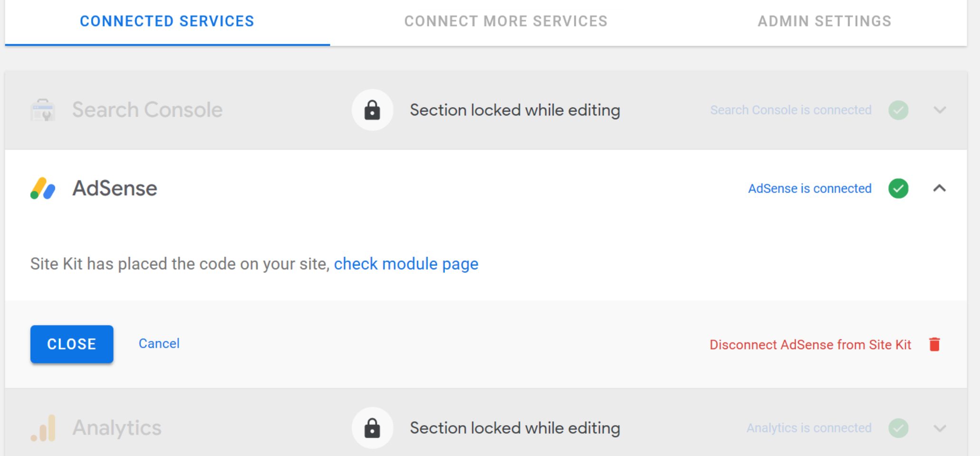Click the green check beside Analytics
Screen dimensions: 980x456
pos(898,427)
